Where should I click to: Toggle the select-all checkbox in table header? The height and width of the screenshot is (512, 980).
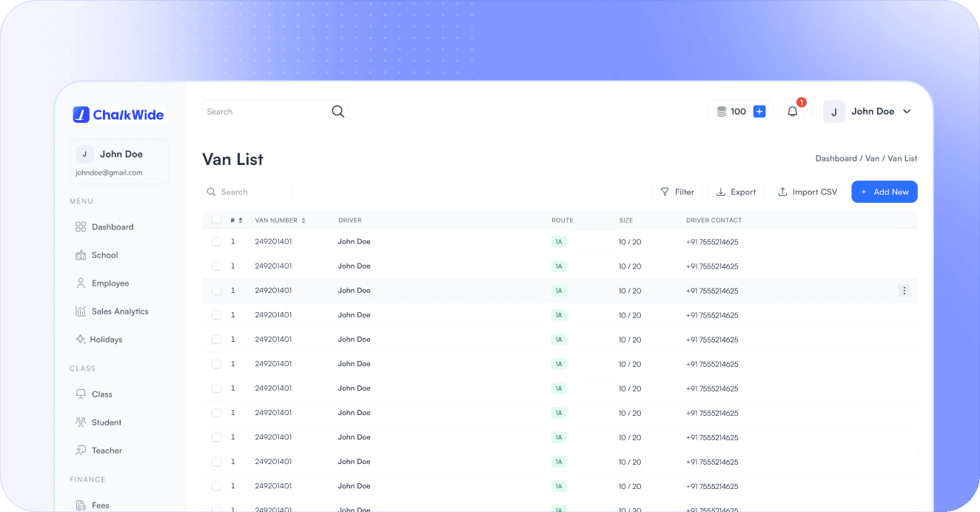(x=216, y=220)
